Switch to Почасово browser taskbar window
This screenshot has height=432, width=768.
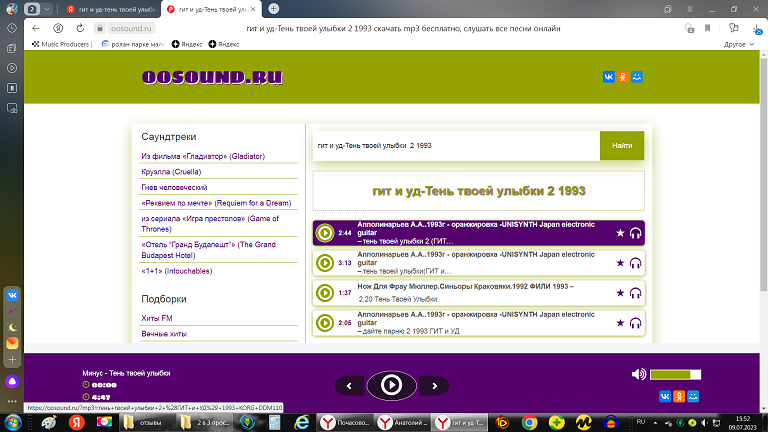(346, 422)
